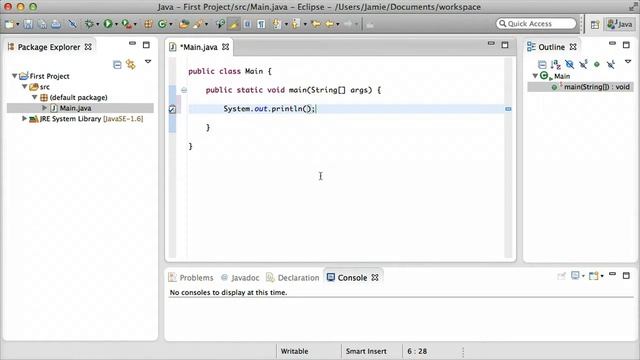This screenshot has width=640, height=360.
Task: Select the Outline tab
Action: [x=551, y=47]
